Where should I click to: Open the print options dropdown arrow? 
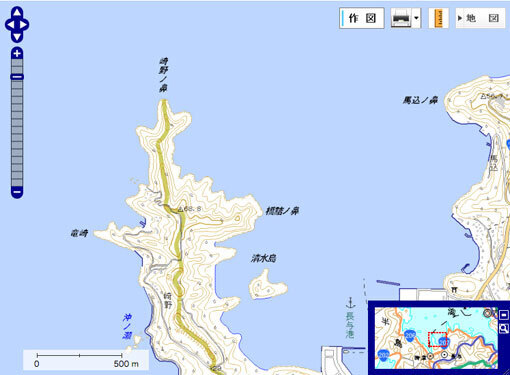416,18
